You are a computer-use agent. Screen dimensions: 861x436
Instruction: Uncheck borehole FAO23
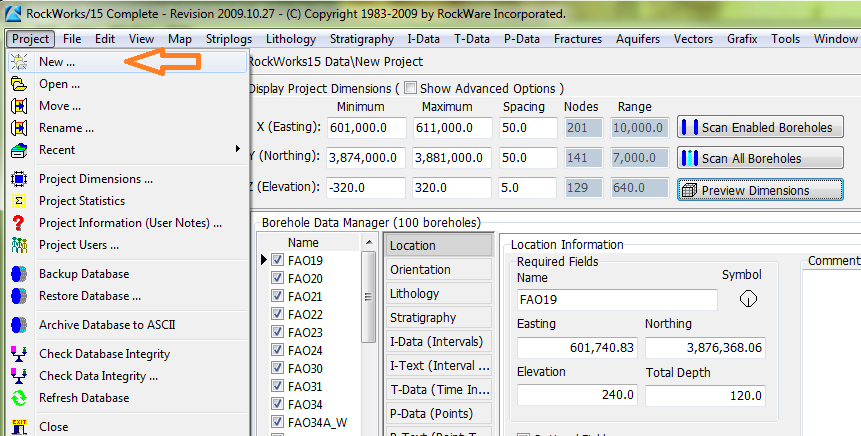click(x=277, y=332)
